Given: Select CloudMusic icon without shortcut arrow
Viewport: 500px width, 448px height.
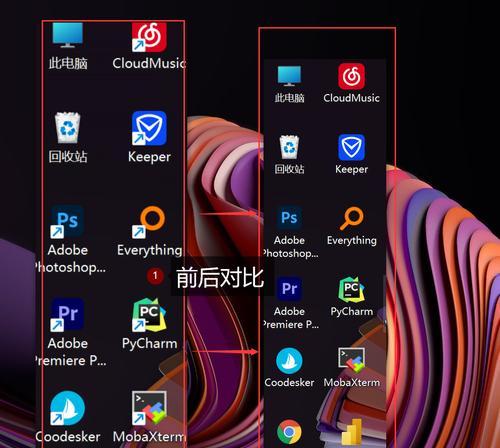Looking at the screenshot, I should [351, 76].
